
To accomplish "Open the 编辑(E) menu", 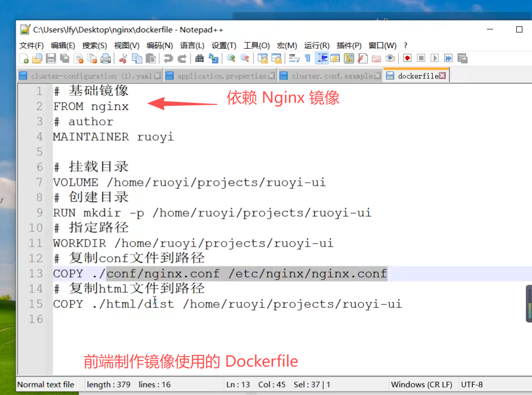I will tap(63, 46).
